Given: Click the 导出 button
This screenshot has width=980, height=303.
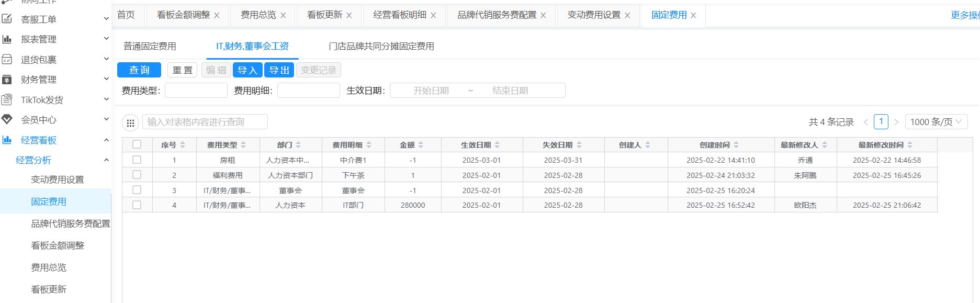Looking at the screenshot, I should pyautogui.click(x=279, y=70).
